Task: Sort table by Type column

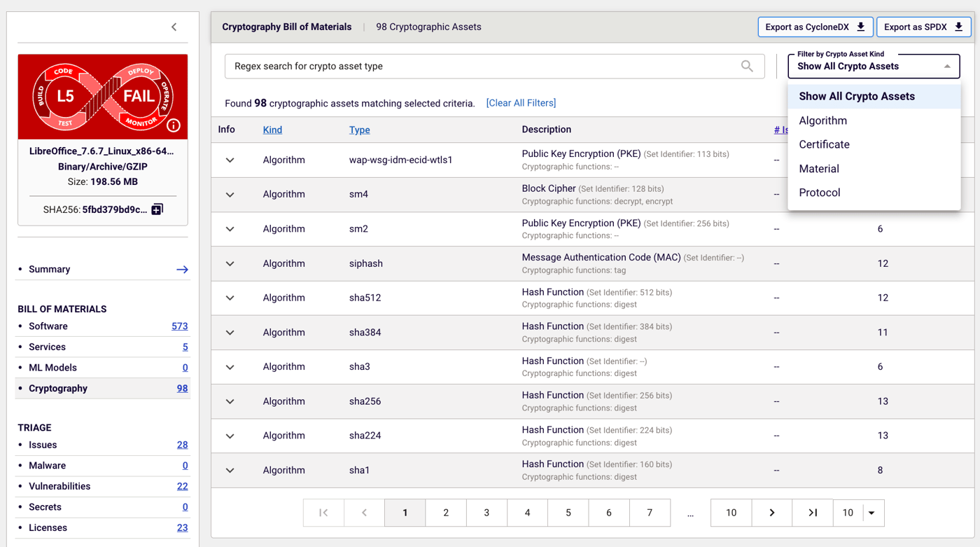Action: pos(360,130)
